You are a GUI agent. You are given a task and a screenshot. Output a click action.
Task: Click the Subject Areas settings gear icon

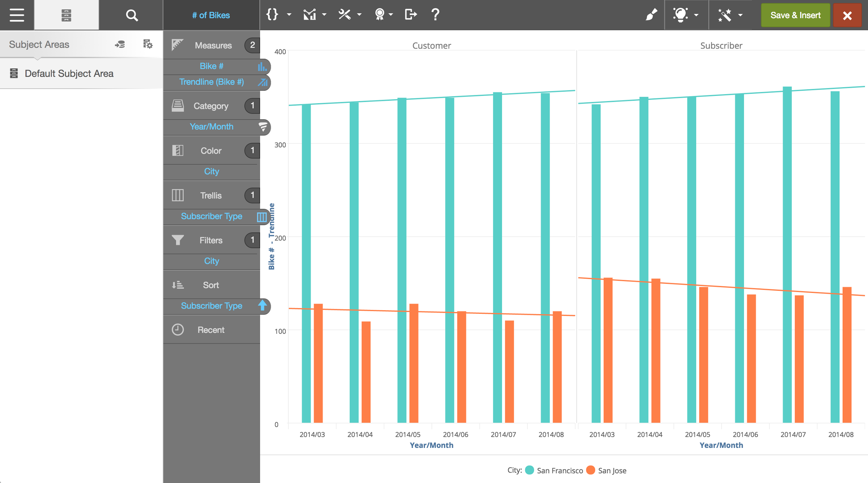click(148, 44)
